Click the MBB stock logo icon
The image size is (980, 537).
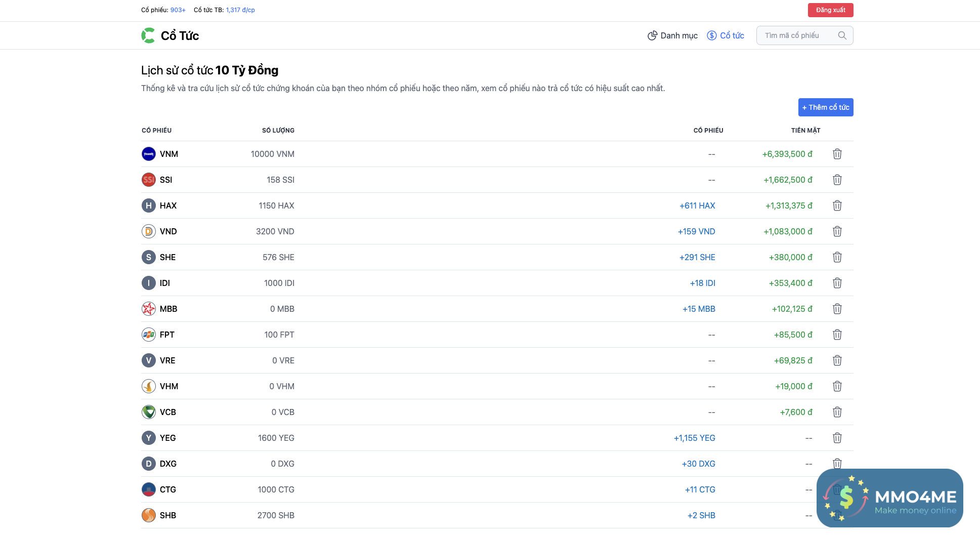pyautogui.click(x=148, y=309)
